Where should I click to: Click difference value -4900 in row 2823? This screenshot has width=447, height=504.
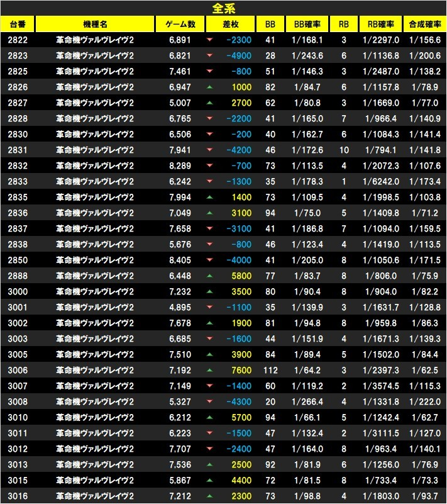tap(239, 55)
